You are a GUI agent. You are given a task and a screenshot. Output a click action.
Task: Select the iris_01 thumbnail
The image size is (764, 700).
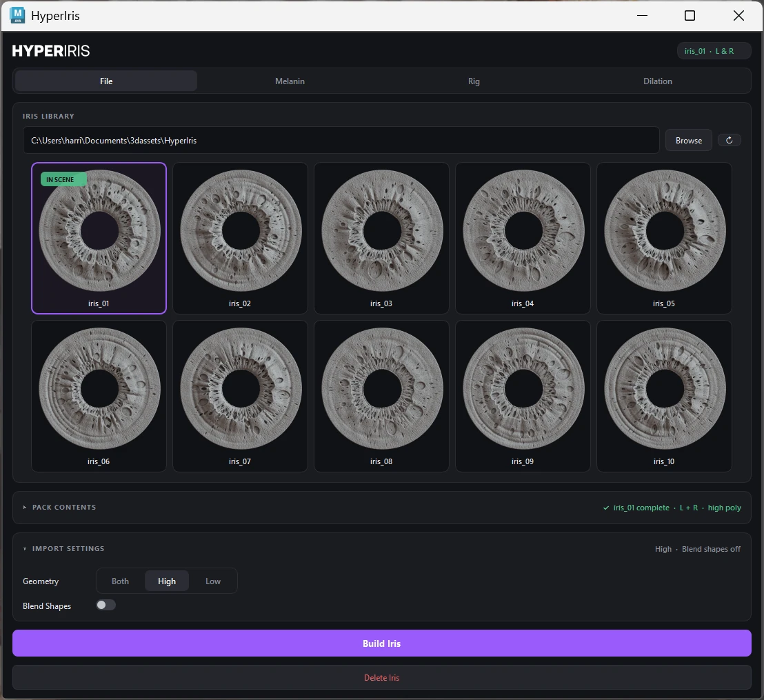coord(99,238)
